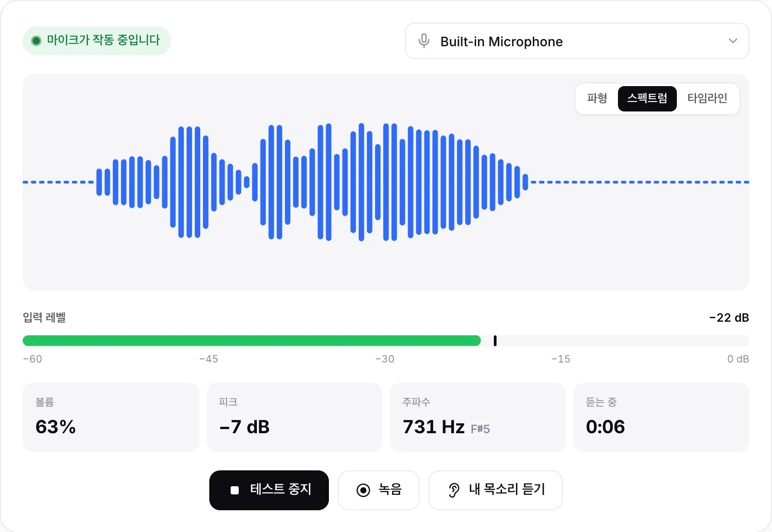This screenshot has width=772, height=532.
Task: Click the 피크 card label
Action: click(228, 402)
